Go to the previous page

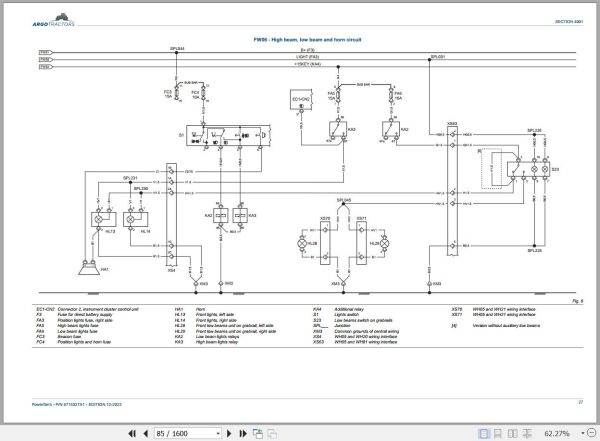145,433
